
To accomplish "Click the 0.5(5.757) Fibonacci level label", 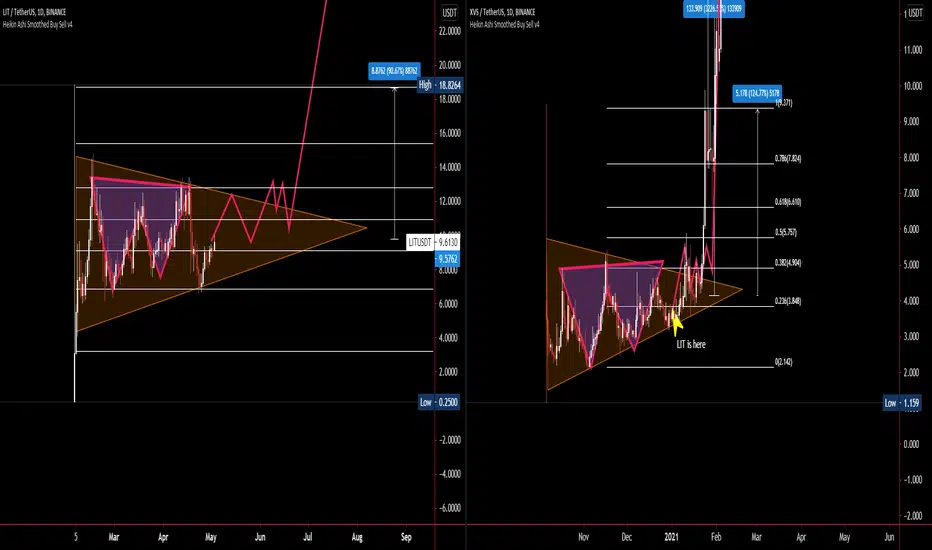I will [x=785, y=232].
